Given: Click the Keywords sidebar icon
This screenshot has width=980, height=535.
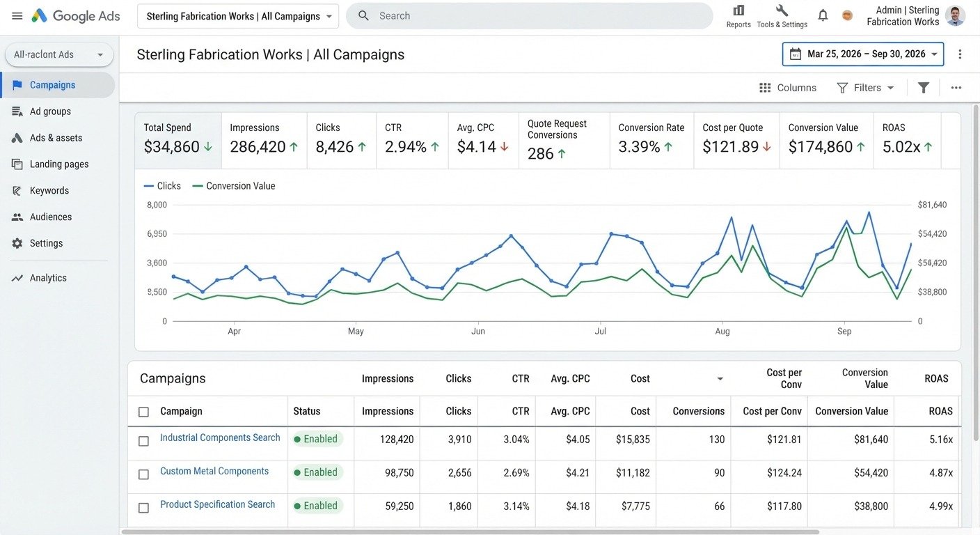Looking at the screenshot, I should pos(17,191).
